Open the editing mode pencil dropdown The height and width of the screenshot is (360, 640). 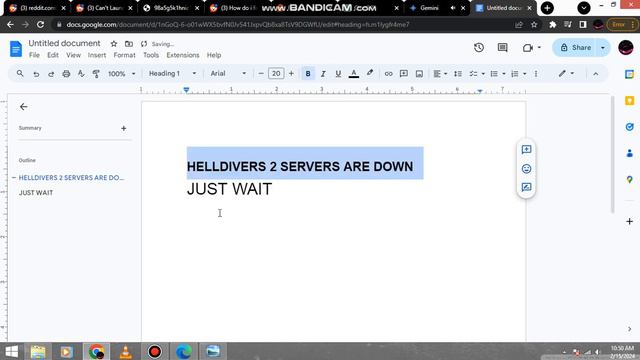[x=566, y=73]
